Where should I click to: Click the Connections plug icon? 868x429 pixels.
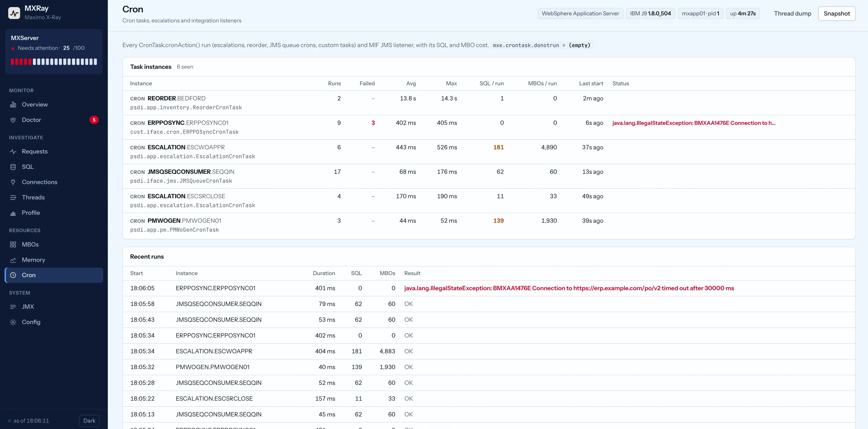13,182
